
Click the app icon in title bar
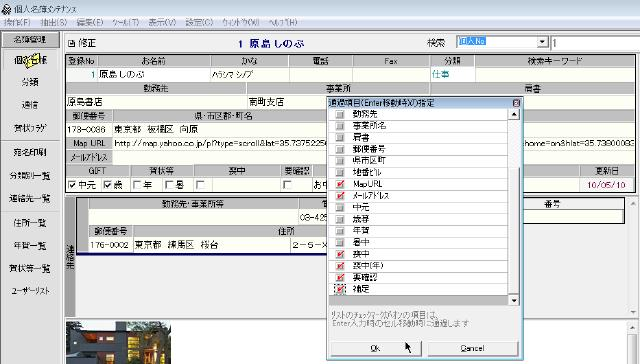pos(6,9)
